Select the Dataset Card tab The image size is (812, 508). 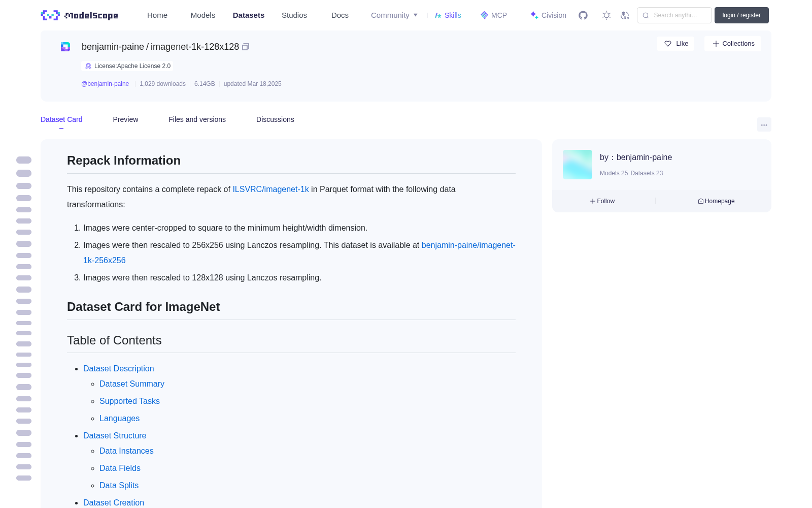[x=61, y=119]
